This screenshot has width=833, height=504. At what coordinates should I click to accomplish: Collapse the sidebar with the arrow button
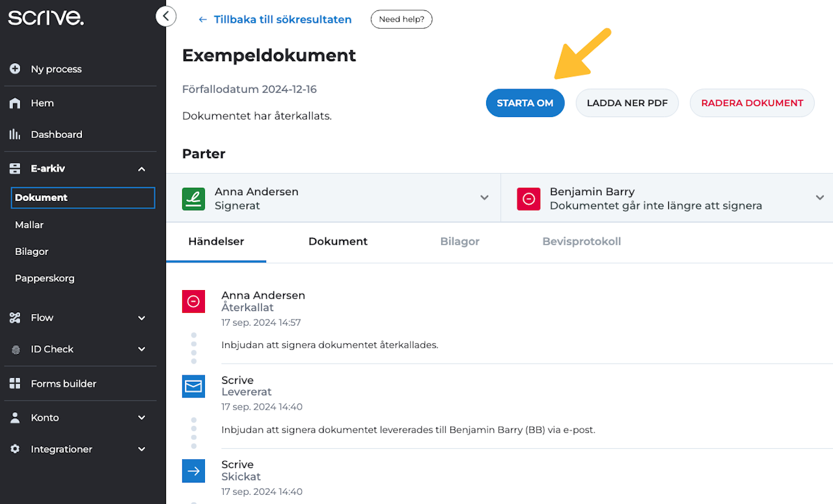(x=166, y=16)
